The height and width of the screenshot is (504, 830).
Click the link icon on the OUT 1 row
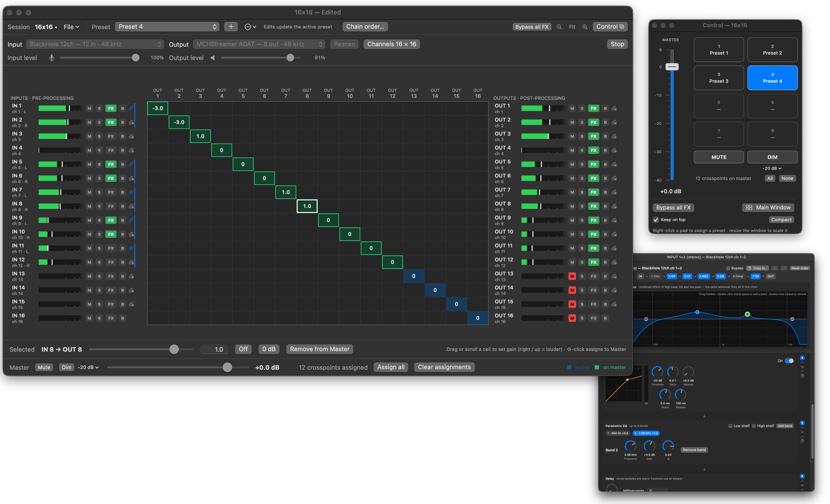[x=614, y=108]
